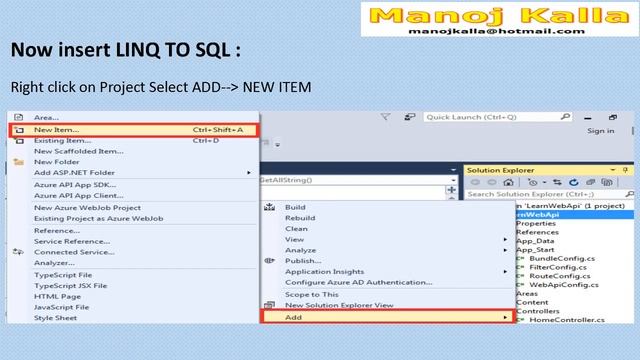Click the Pending Changes Filter clock icon
Screen dimensions: 640x360
[532, 182]
